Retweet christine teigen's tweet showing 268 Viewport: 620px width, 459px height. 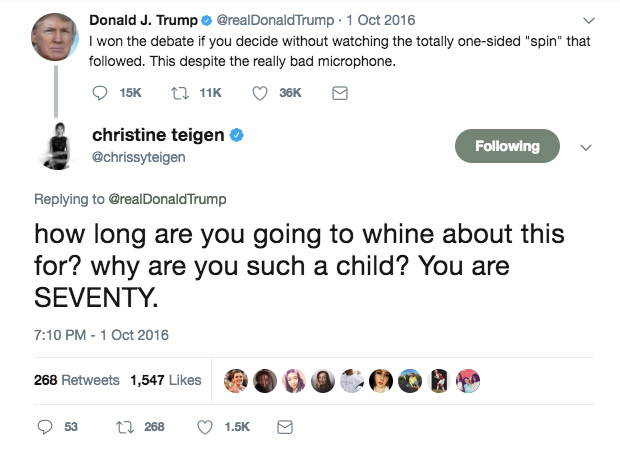[x=125, y=427]
